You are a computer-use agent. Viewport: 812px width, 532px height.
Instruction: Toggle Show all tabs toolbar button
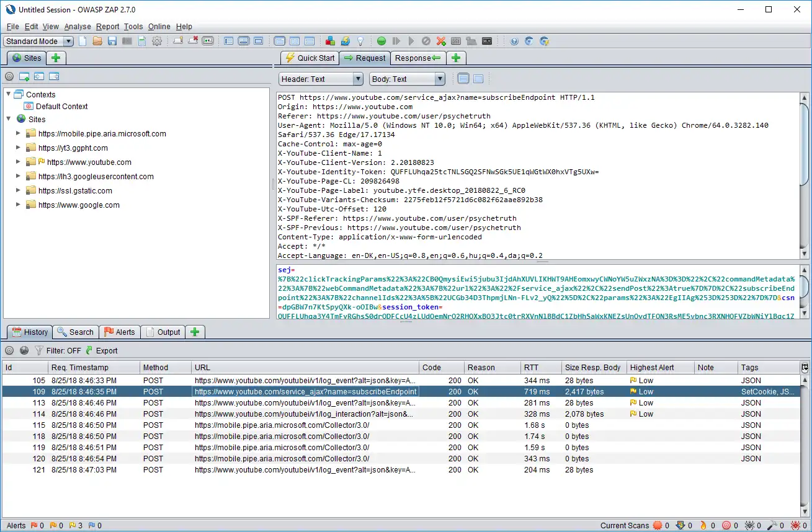click(178, 41)
